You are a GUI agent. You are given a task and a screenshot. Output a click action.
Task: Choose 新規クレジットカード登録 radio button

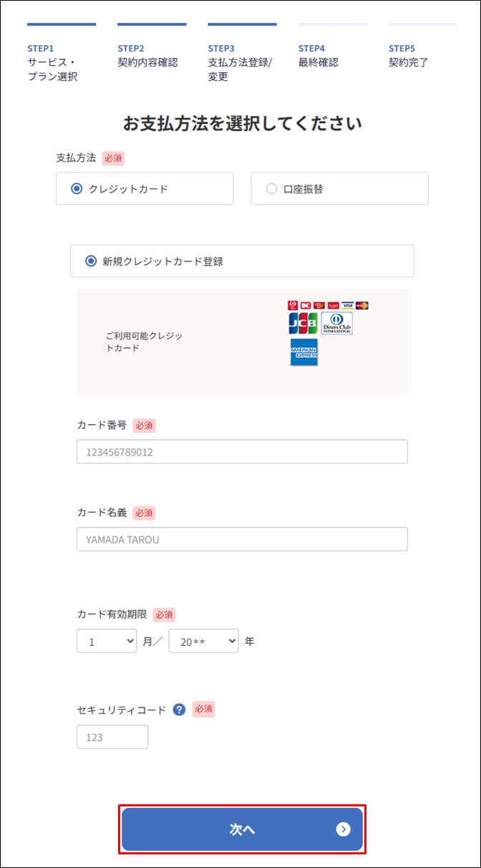(x=91, y=261)
